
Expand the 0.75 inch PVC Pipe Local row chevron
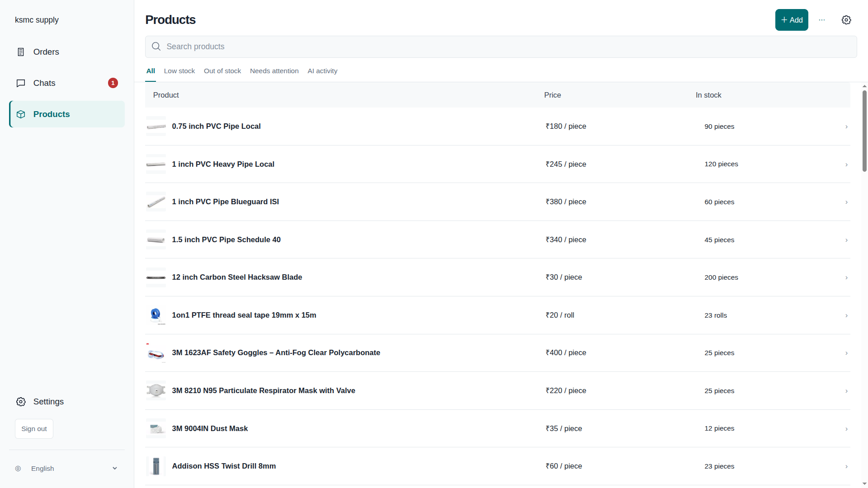click(x=846, y=127)
